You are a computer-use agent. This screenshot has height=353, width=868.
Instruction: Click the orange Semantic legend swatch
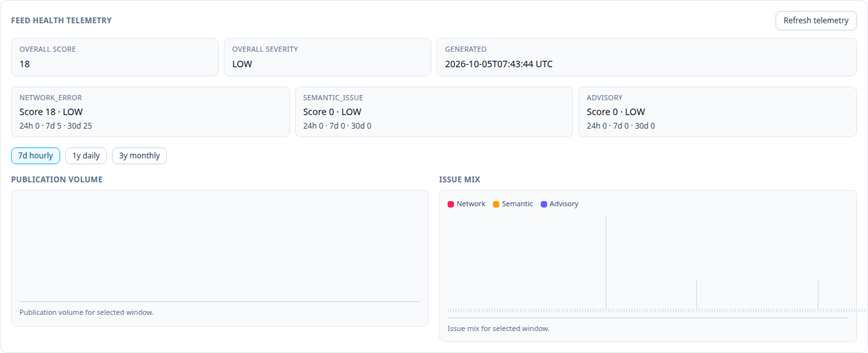click(496, 204)
